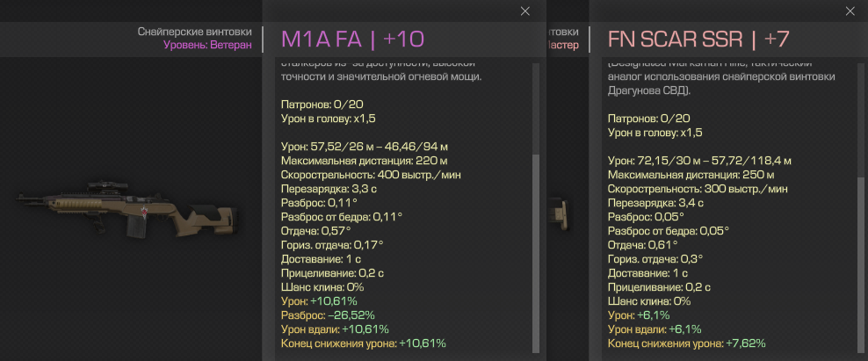Click the 'Гориз. отдача: 0,17°' line

pyautogui.click(x=332, y=245)
